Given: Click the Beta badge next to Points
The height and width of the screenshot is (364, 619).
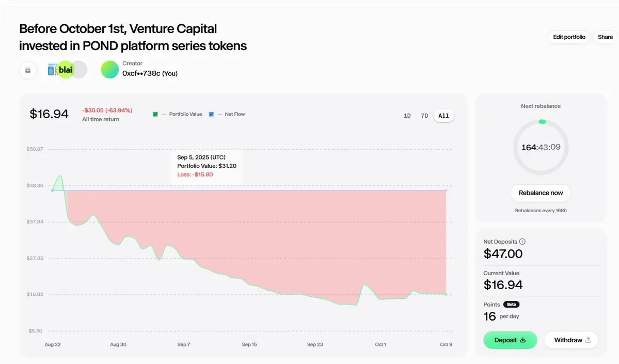Looking at the screenshot, I should (x=511, y=305).
